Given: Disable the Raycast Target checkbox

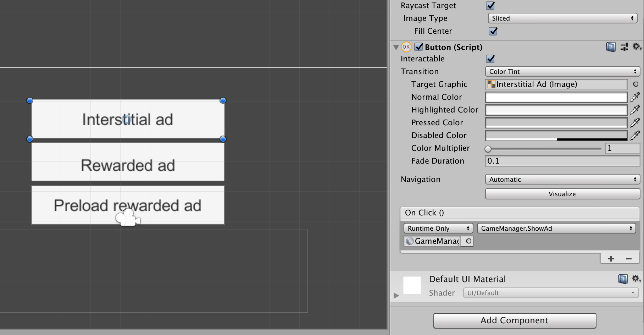Looking at the screenshot, I should (x=490, y=6).
